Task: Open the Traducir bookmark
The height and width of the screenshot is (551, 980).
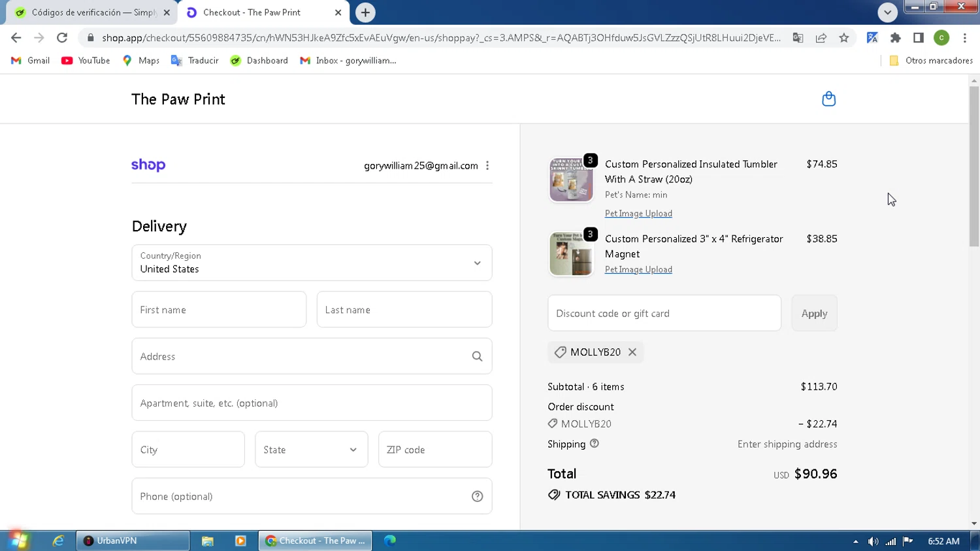Action: (195, 60)
